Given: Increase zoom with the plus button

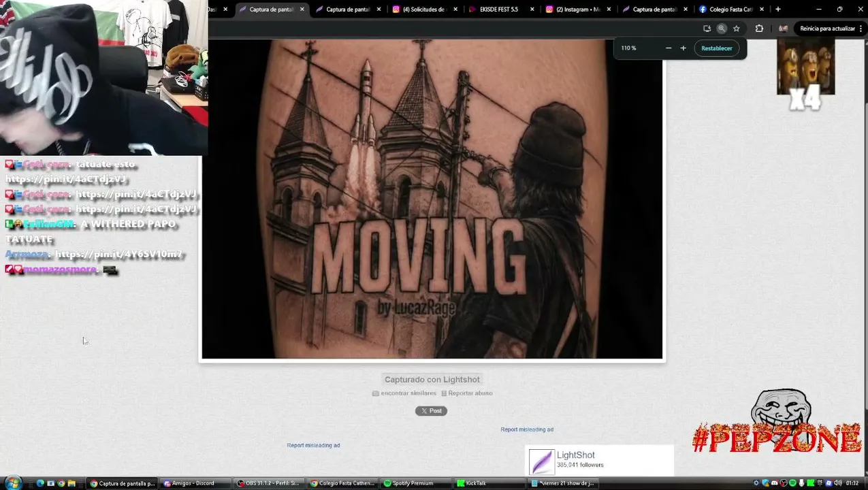Looking at the screenshot, I should click(x=683, y=48).
